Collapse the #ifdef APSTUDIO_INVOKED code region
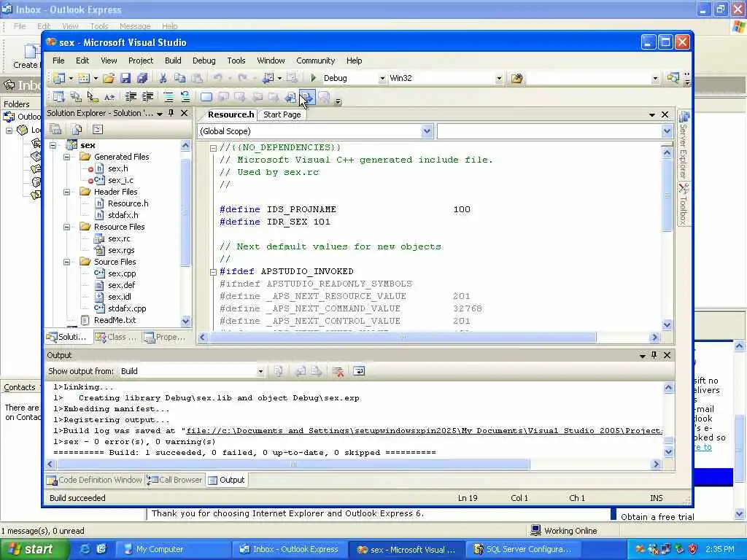The width and height of the screenshot is (747, 560). click(x=214, y=272)
